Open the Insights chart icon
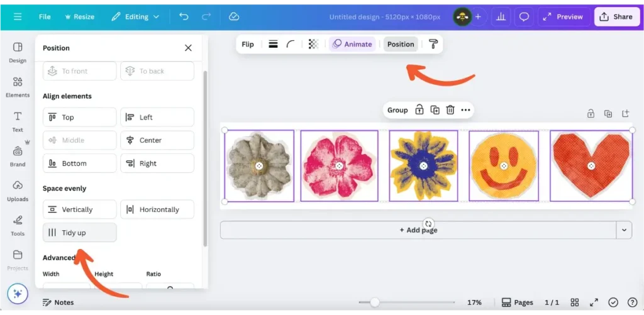 501,17
